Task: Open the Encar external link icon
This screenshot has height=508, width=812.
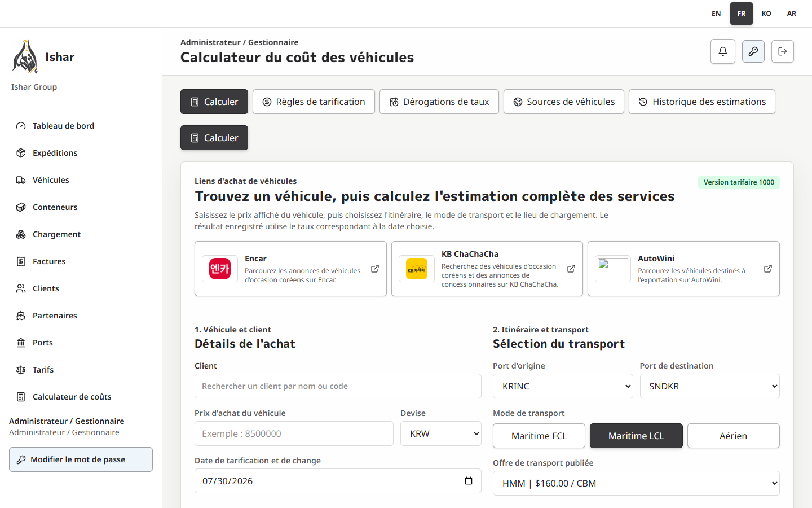Action: [375, 269]
